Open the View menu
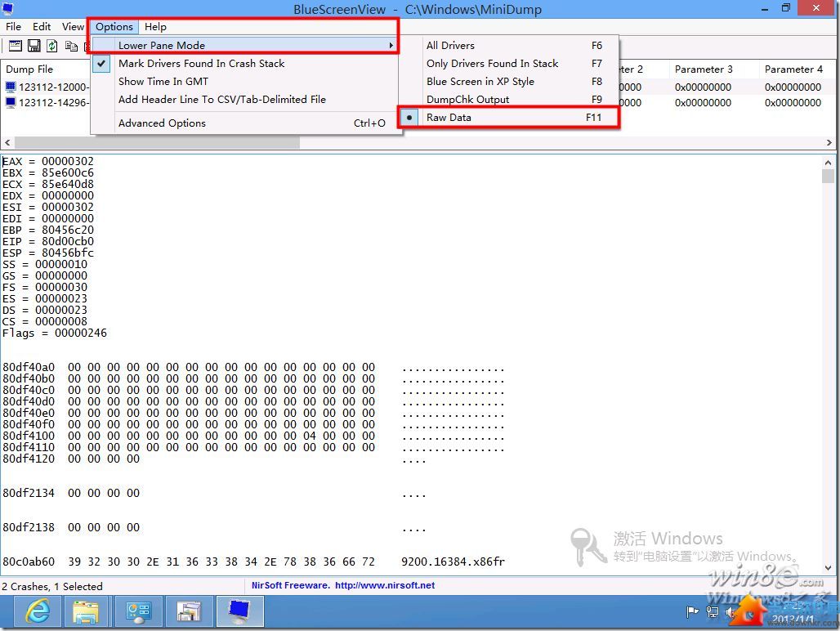 [x=73, y=27]
